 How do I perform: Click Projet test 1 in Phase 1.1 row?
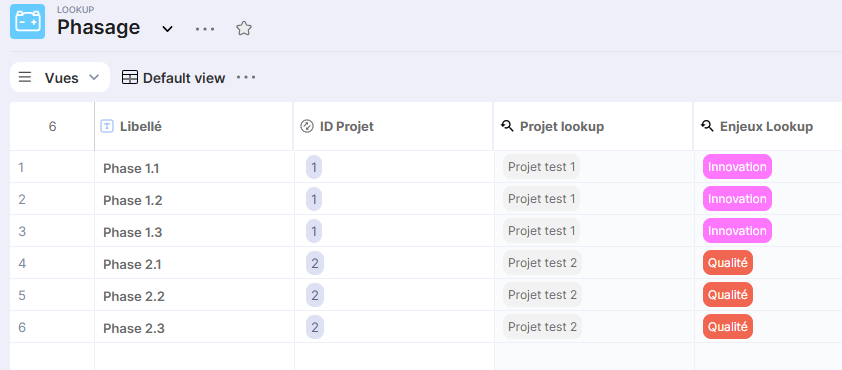[541, 167]
